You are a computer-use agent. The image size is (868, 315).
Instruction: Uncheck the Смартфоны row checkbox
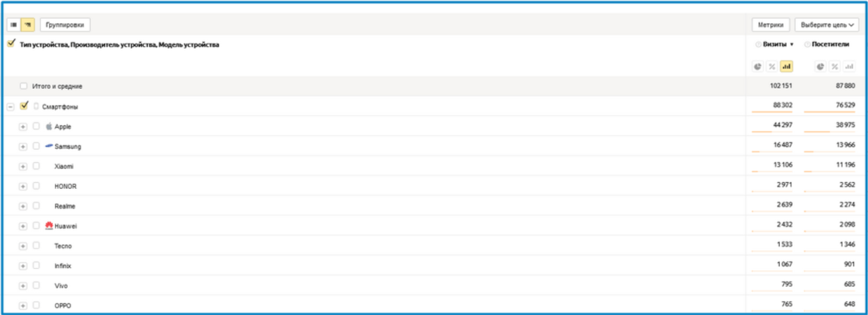24,106
